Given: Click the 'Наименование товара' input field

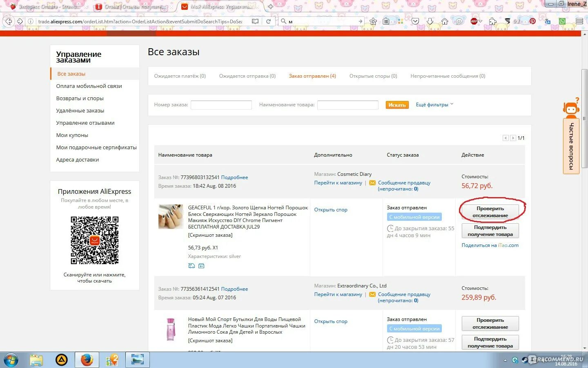Looking at the screenshot, I should (x=348, y=105).
